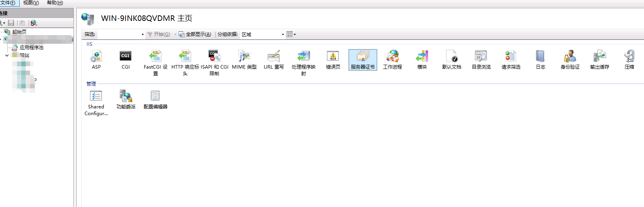The width and height of the screenshot is (644, 207).
Task: Open the dropdown arrow beside 开始(G)
Action: click(175, 35)
